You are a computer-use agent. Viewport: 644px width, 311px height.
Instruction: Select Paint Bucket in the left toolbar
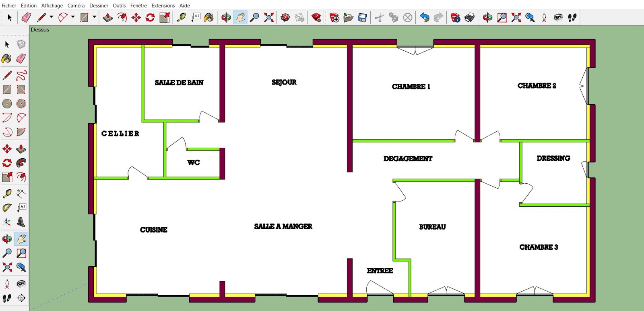[7, 58]
